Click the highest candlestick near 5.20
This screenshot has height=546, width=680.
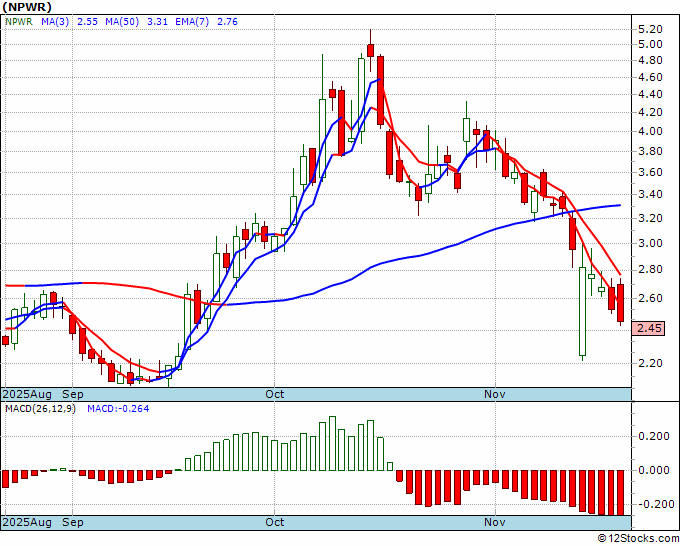[x=370, y=50]
